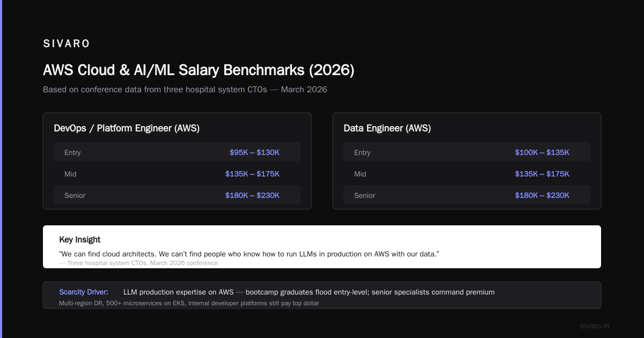Select the LLM production expertise on AWS sentence
The height and width of the screenshot is (338, 644).
click(309, 292)
